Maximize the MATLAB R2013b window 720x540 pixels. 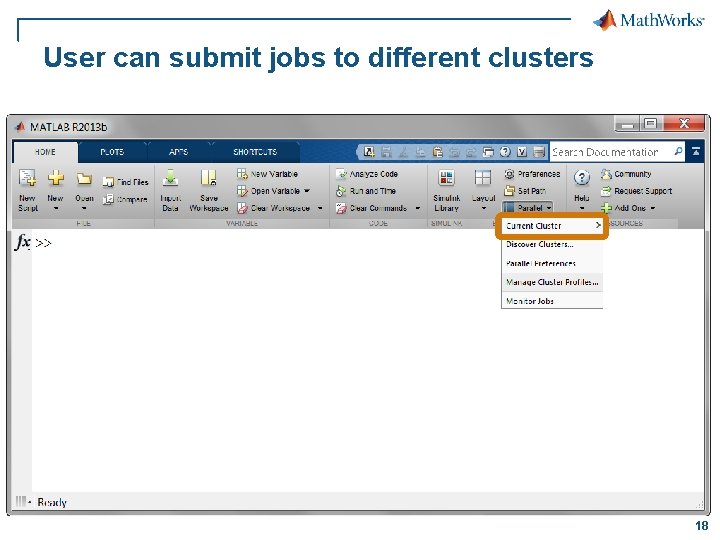point(650,124)
